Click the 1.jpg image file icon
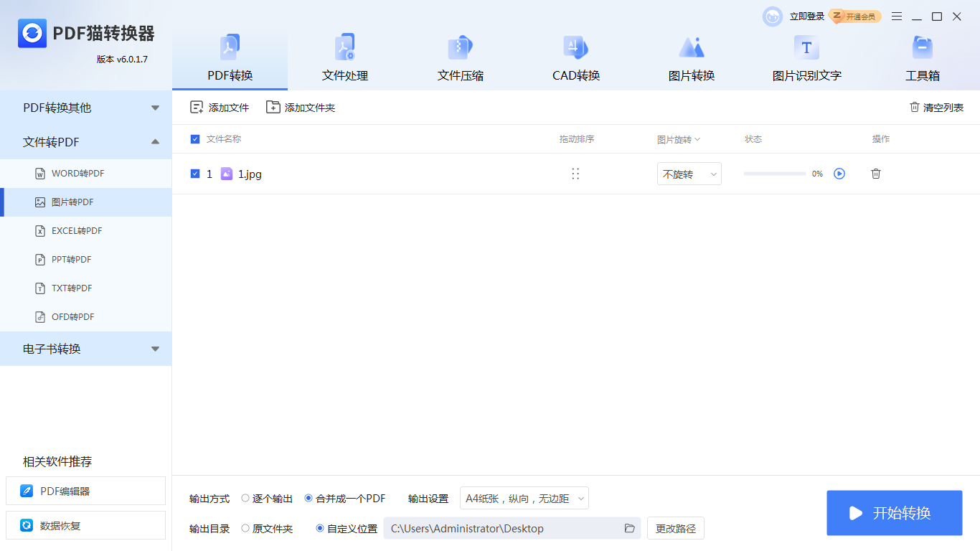 coord(227,174)
